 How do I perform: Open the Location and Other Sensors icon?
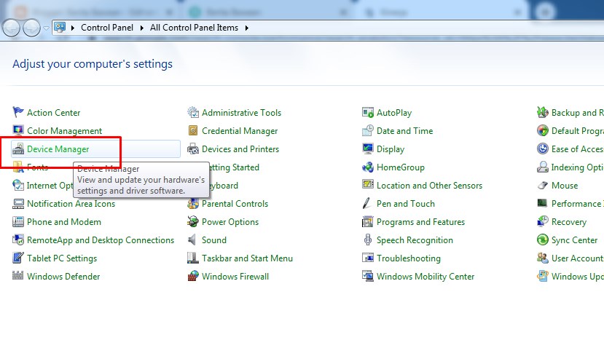click(368, 184)
